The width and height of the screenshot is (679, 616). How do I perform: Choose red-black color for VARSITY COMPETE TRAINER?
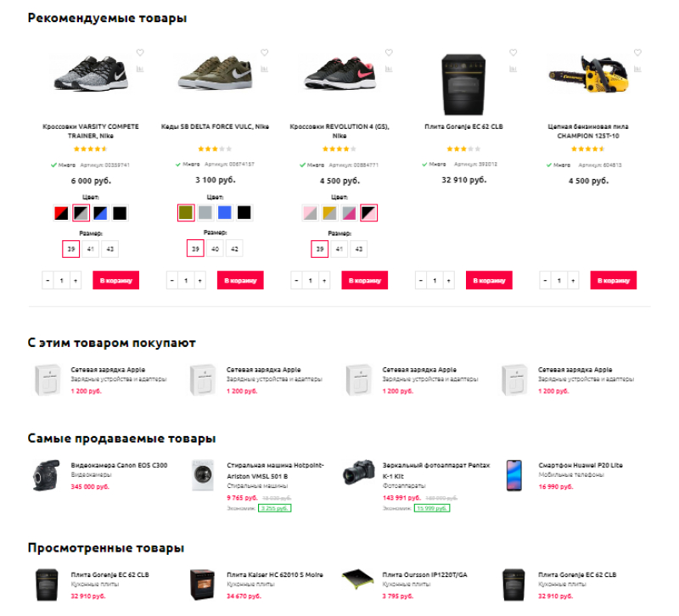tap(61, 213)
